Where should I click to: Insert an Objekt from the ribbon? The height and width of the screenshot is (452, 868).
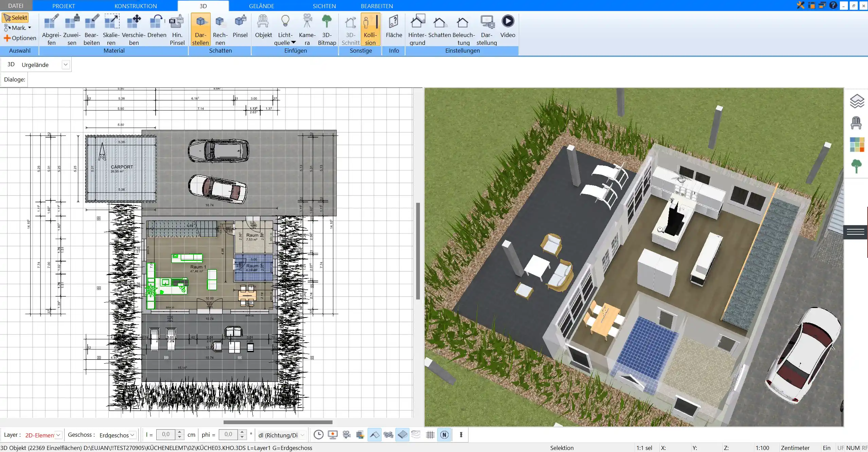click(263, 26)
